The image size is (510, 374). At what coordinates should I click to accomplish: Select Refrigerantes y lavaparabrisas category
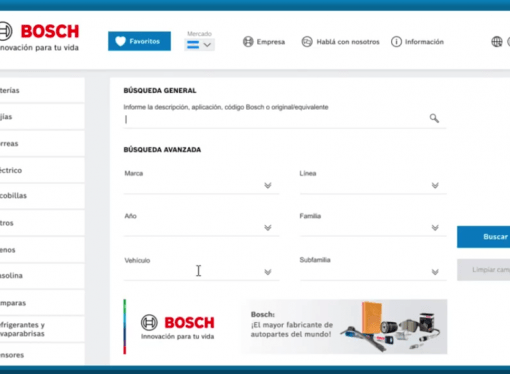pos(42,329)
